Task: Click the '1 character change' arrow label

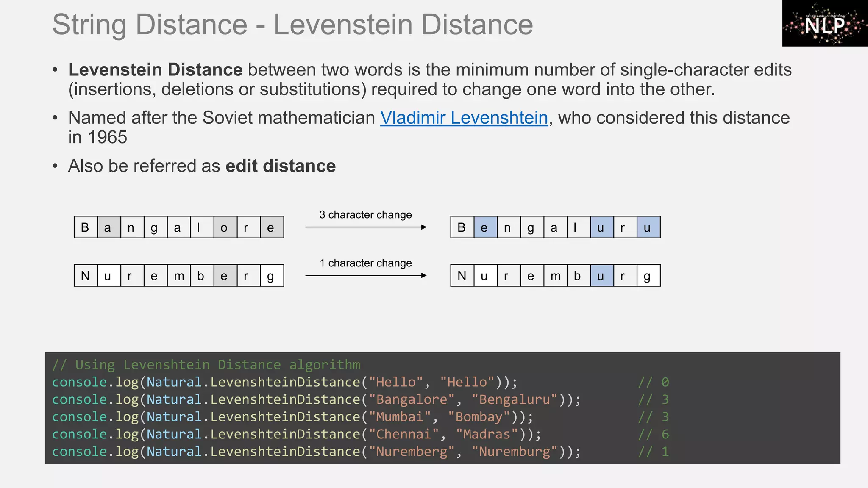Action: (365, 263)
